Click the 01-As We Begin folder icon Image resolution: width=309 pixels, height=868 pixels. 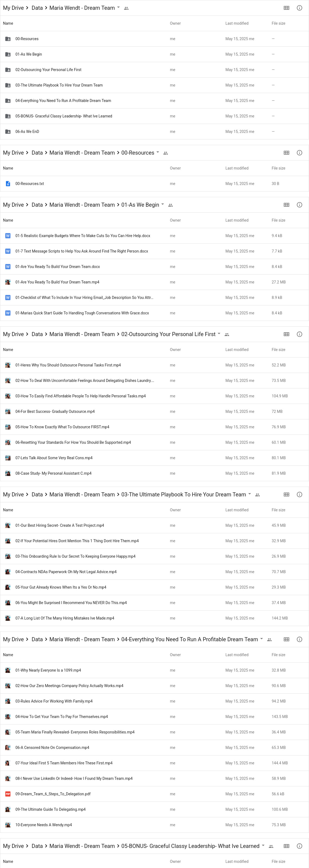pos(8,54)
